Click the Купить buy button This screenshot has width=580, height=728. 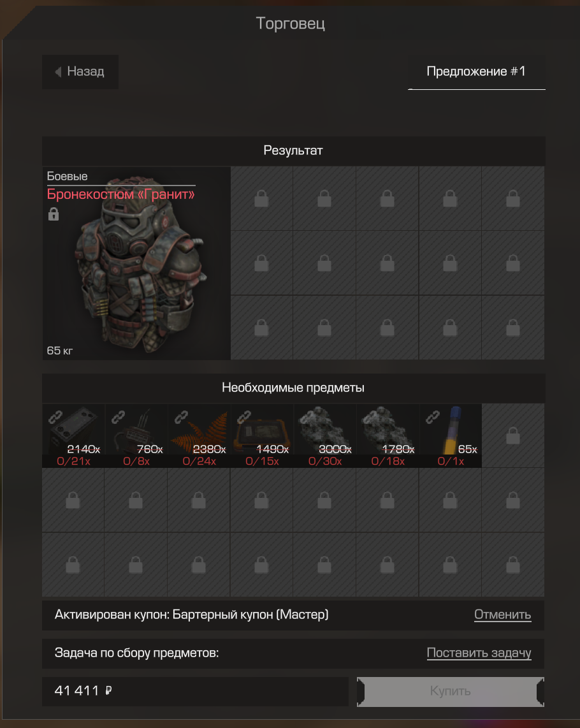click(451, 691)
